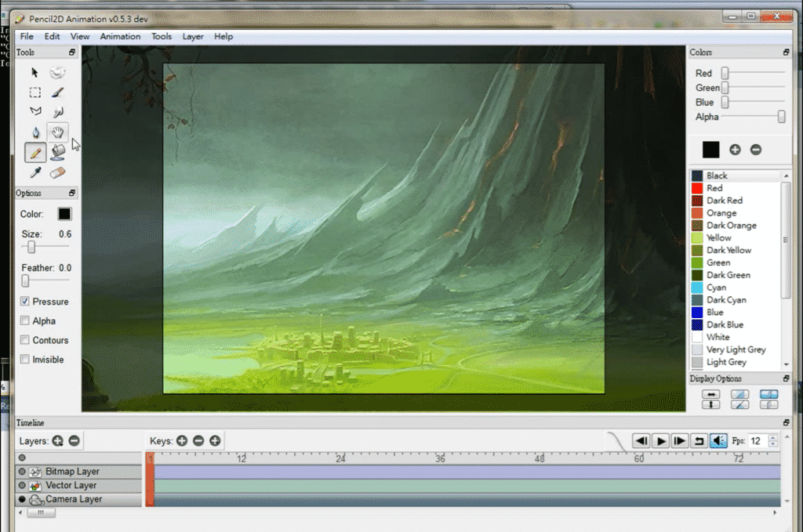Enable the Alpha checkbox

24,320
